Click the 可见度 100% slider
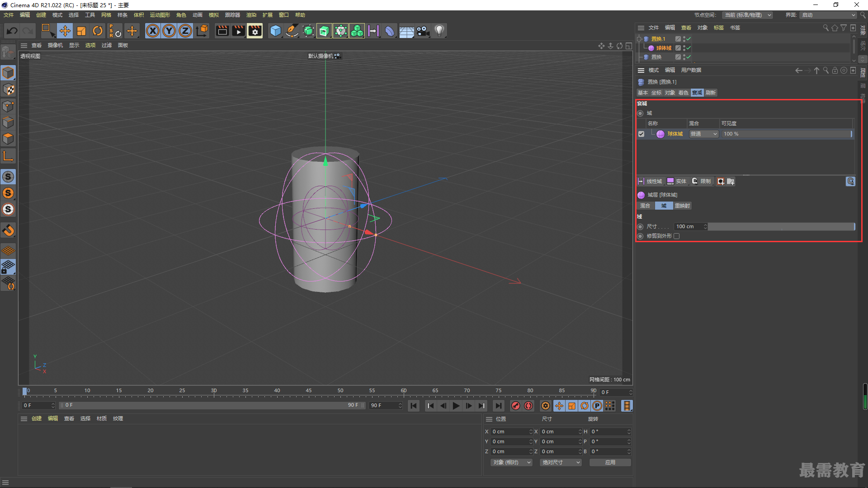The image size is (868, 488). pyautogui.click(x=787, y=134)
